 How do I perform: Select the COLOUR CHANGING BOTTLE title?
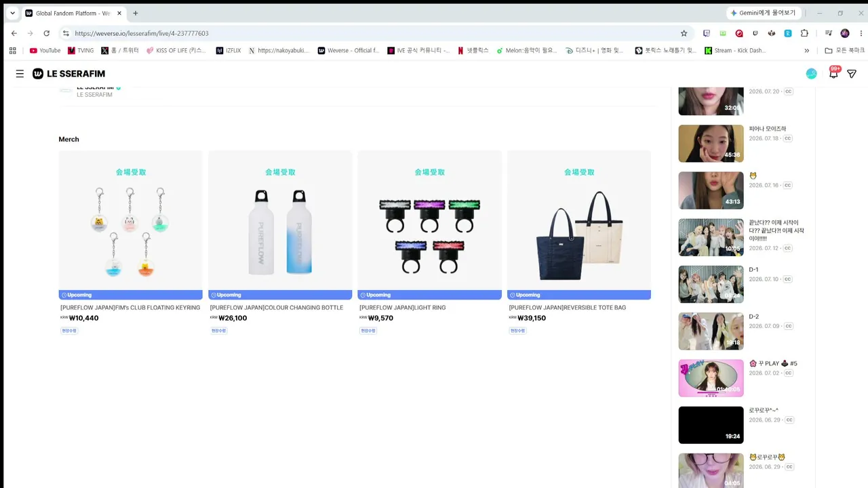[x=277, y=308]
